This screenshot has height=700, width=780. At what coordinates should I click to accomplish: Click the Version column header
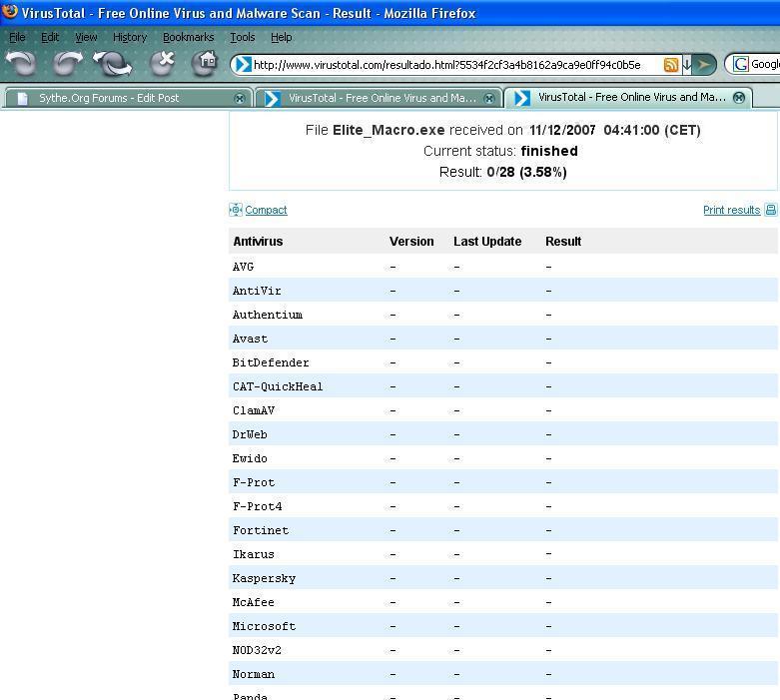pos(411,242)
